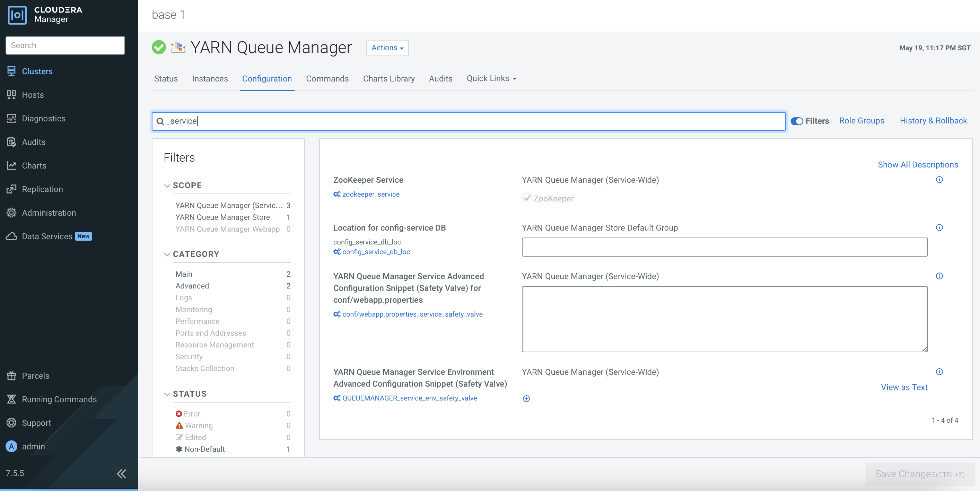Collapse the SCOPE filter section
The height and width of the screenshot is (491, 980).
[167, 186]
